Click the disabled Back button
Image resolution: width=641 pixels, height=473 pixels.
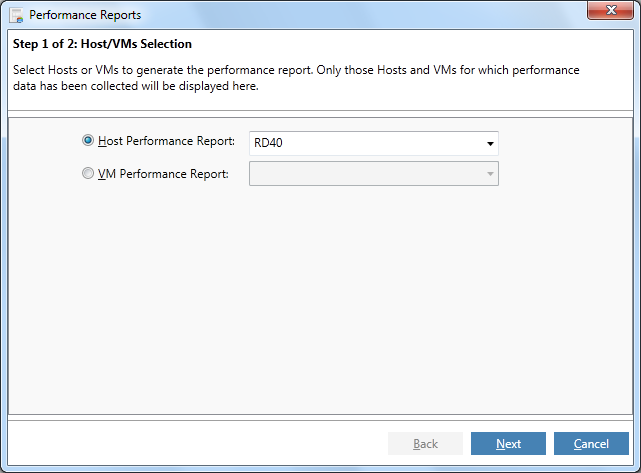pyautogui.click(x=425, y=444)
